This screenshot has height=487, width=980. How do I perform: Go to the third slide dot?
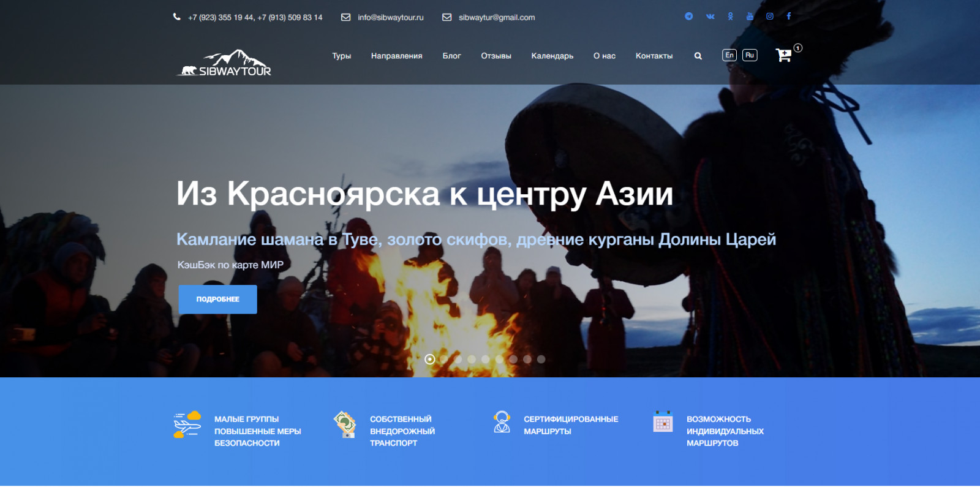[x=458, y=360]
